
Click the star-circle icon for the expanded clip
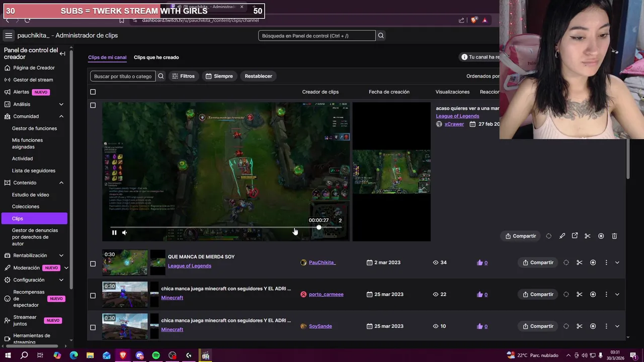click(x=601, y=236)
